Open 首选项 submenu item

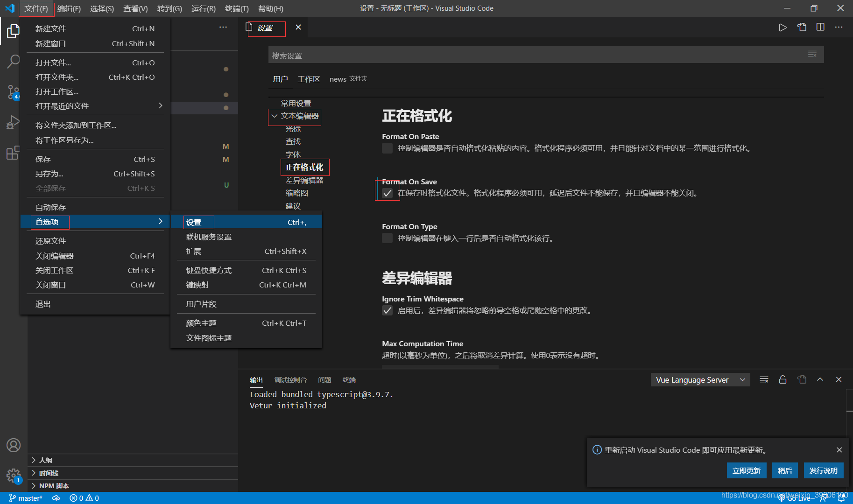point(95,222)
